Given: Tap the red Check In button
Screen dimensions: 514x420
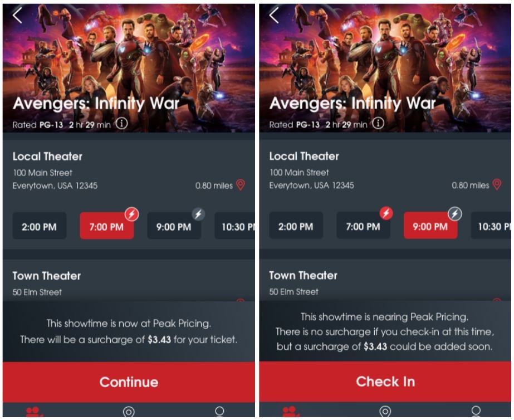Looking at the screenshot, I should point(385,382).
